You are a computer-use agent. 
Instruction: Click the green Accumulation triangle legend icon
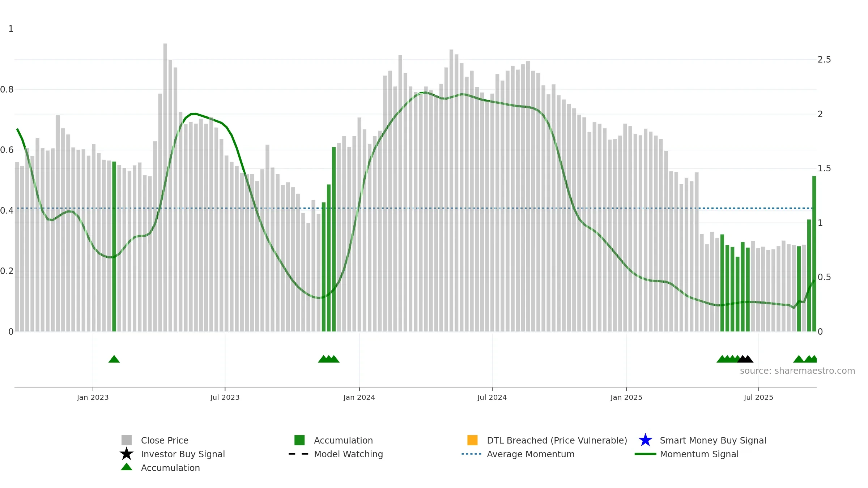(126, 467)
